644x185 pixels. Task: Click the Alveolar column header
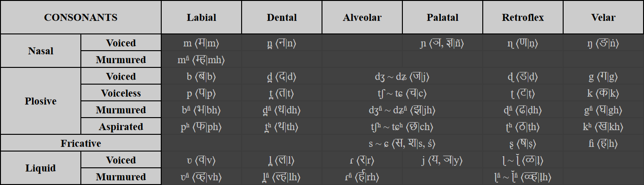[x=362, y=18]
